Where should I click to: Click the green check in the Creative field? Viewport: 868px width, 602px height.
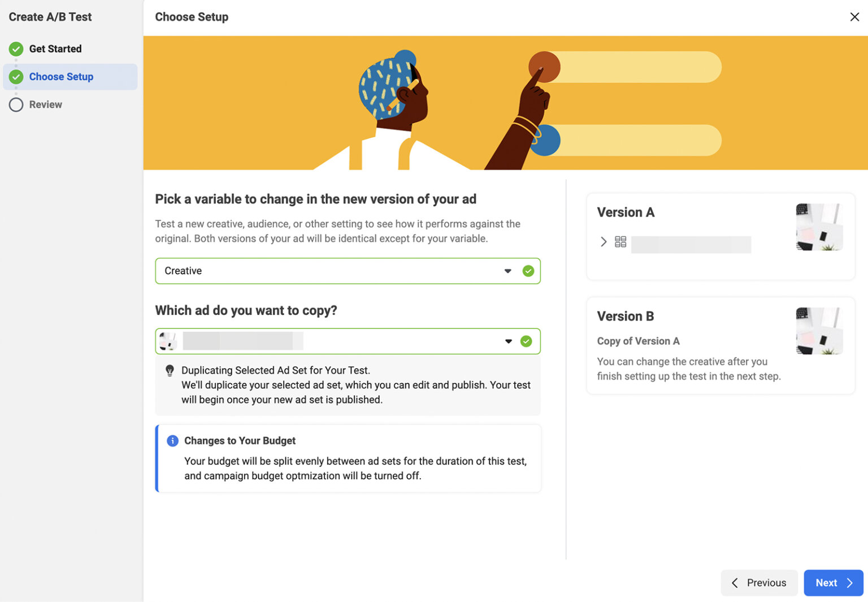(x=528, y=271)
